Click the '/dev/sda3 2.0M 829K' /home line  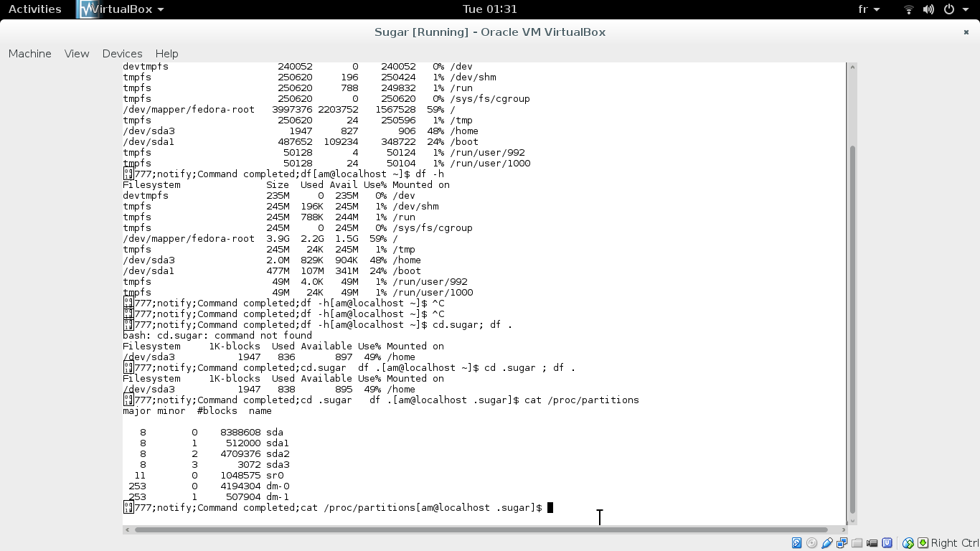tap(272, 260)
